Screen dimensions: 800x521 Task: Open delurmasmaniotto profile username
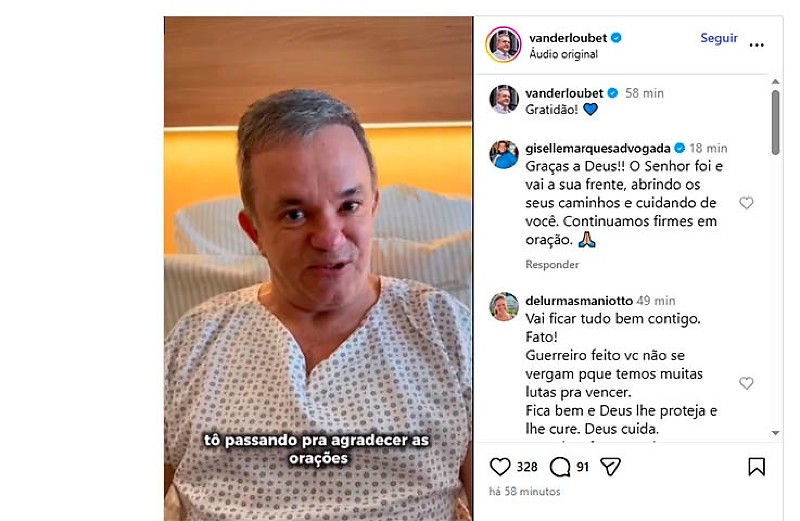[579, 301]
